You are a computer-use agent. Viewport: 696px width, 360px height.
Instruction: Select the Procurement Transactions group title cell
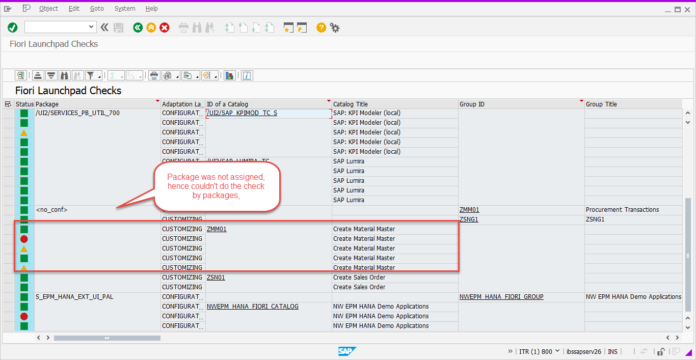tap(634, 210)
